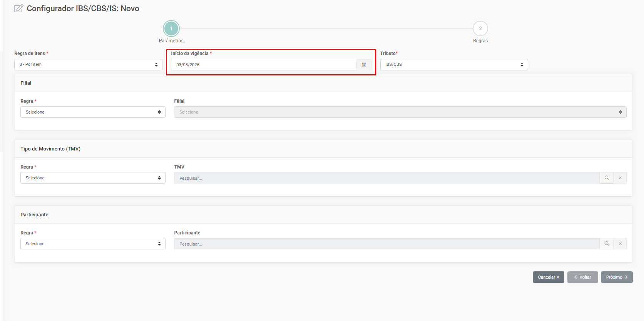Click the Participante search magnifier icon

click(607, 244)
